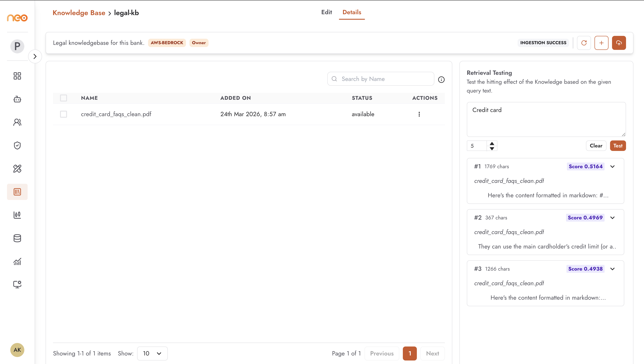The width and height of the screenshot is (644, 364).
Task: Open the monitor settings icon in sidebar
Action: (17, 285)
